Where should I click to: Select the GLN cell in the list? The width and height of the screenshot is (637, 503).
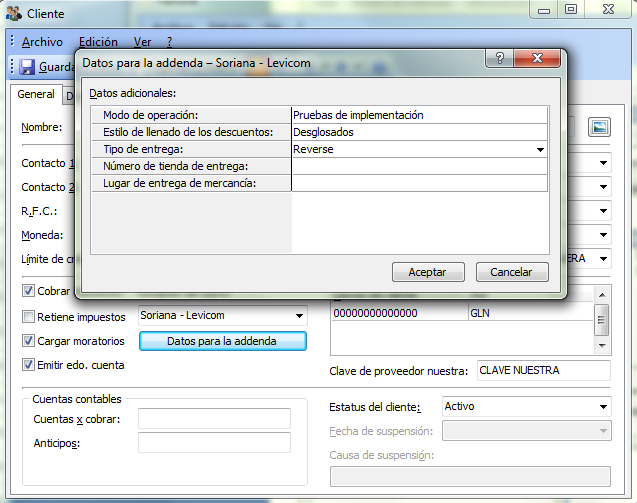coord(531,313)
